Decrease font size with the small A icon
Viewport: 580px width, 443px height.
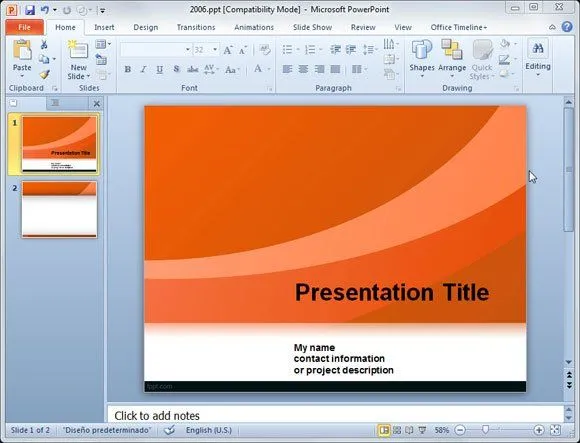click(x=243, y=50)
